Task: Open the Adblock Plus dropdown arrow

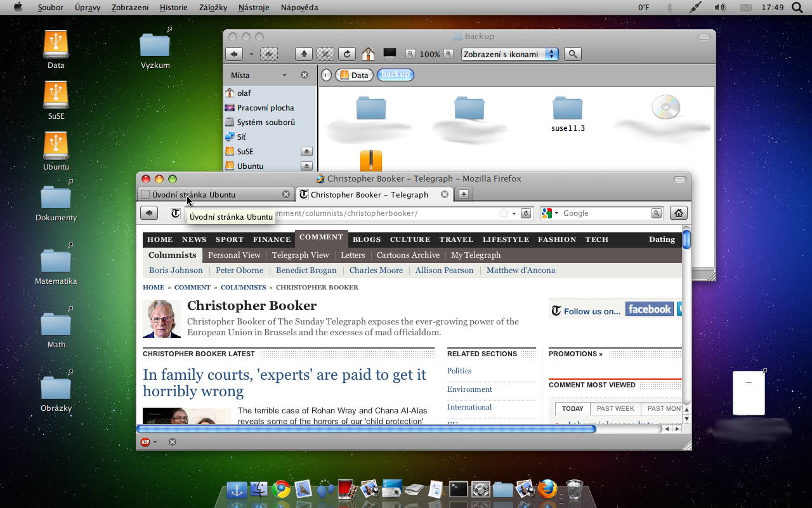Action: (x=155, y=442)
